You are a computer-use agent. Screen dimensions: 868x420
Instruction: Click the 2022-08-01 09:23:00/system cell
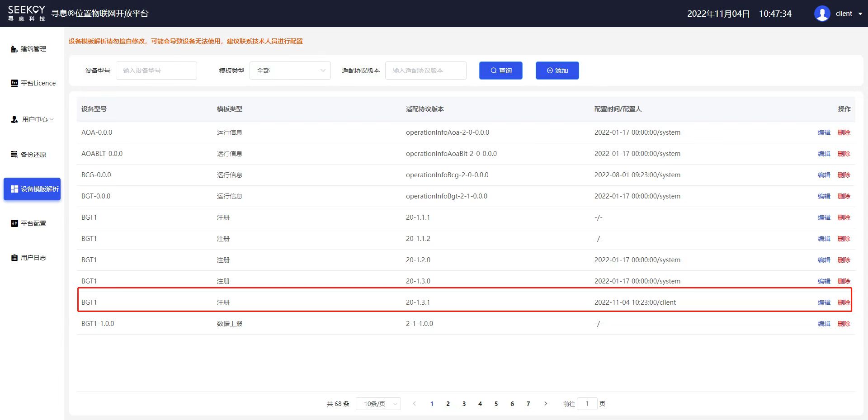pyautogui.click(x=637, y=175)
